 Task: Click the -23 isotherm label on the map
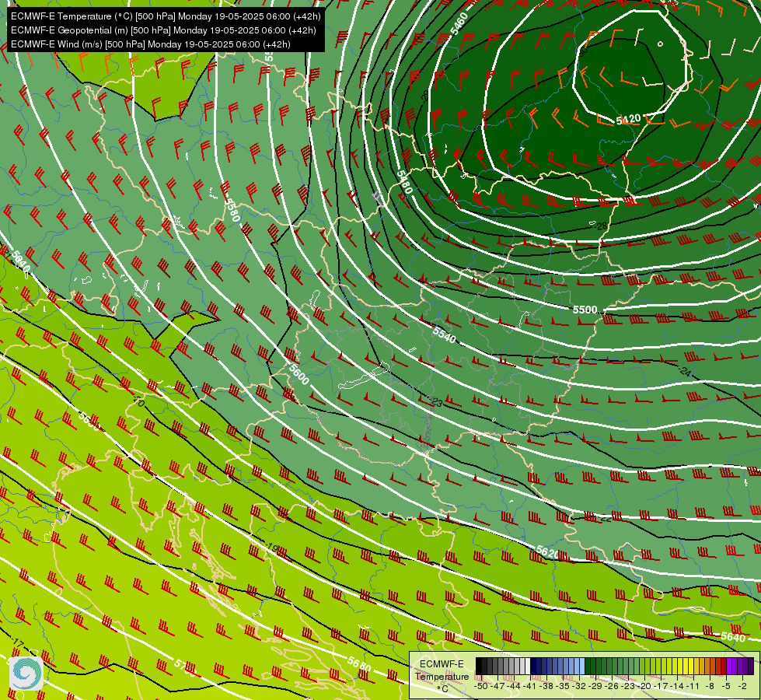[x=436, y=402]
